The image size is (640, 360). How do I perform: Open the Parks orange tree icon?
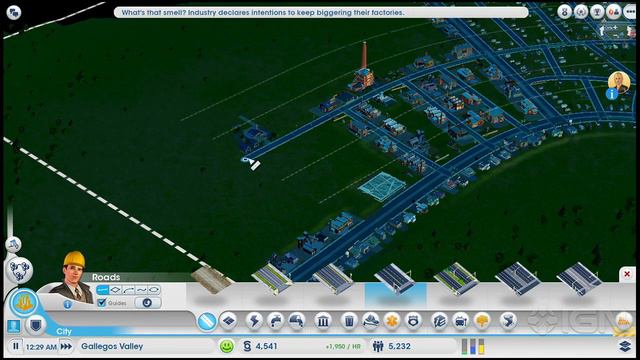(x=482, y=321)
